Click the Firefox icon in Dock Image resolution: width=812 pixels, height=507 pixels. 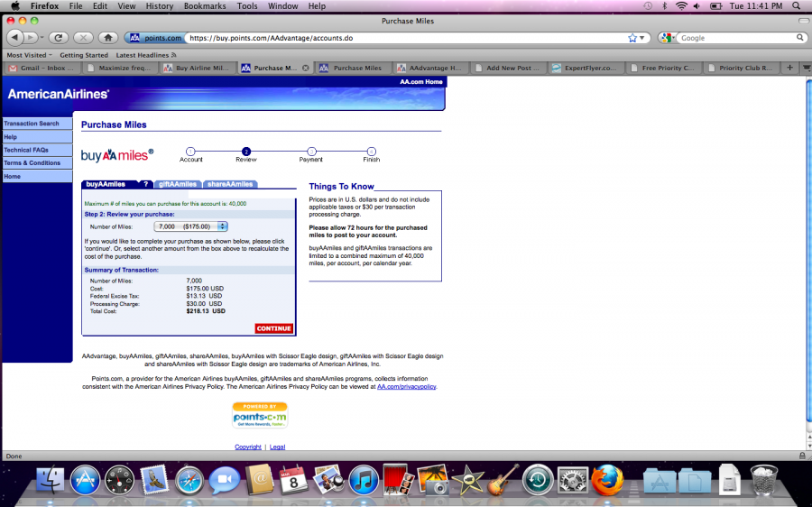tap(607, 480)
